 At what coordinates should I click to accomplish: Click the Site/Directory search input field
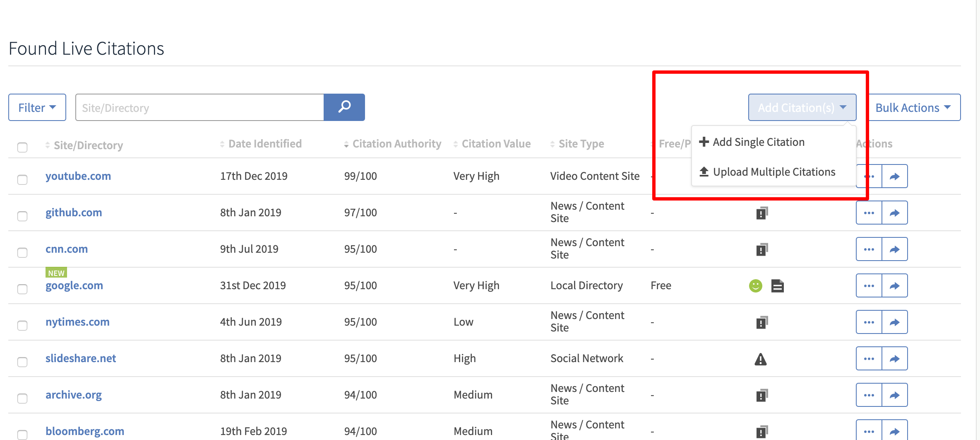click(x=199, y=107)
